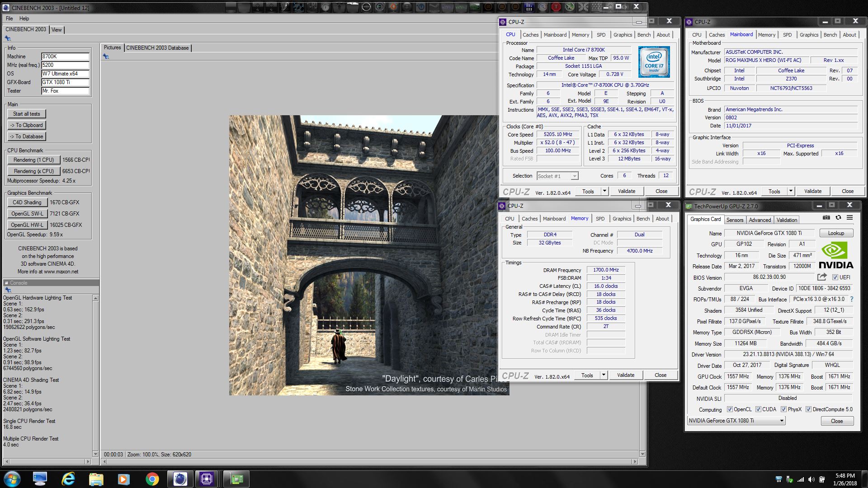
Task: Switch to CINEBENCH 2003 Database tab
Action: tap(157, 48)
